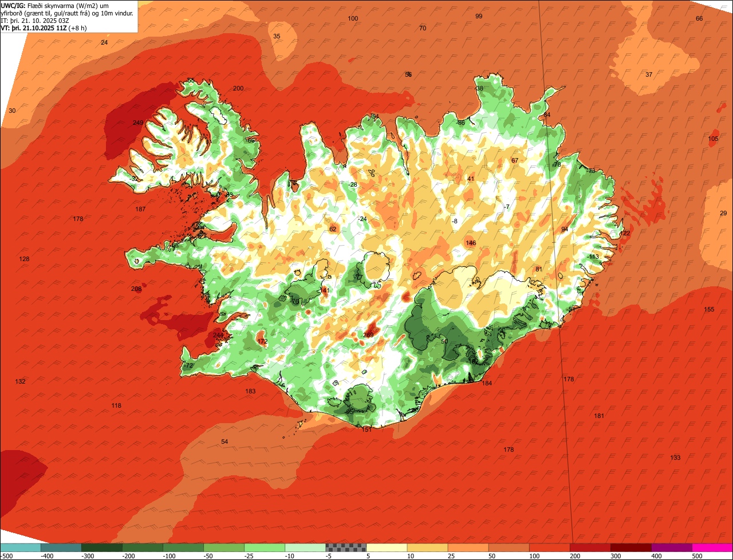Viewport: 733px width, 560px height.
Task: Click the ocean value '155' on the right edge
Action: [x=709, y=309]
